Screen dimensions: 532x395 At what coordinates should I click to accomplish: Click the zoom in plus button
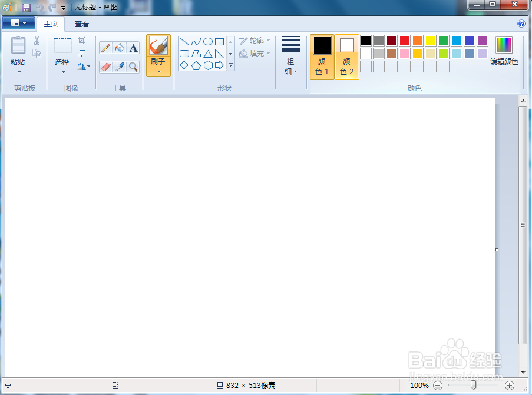coord(509,386)
